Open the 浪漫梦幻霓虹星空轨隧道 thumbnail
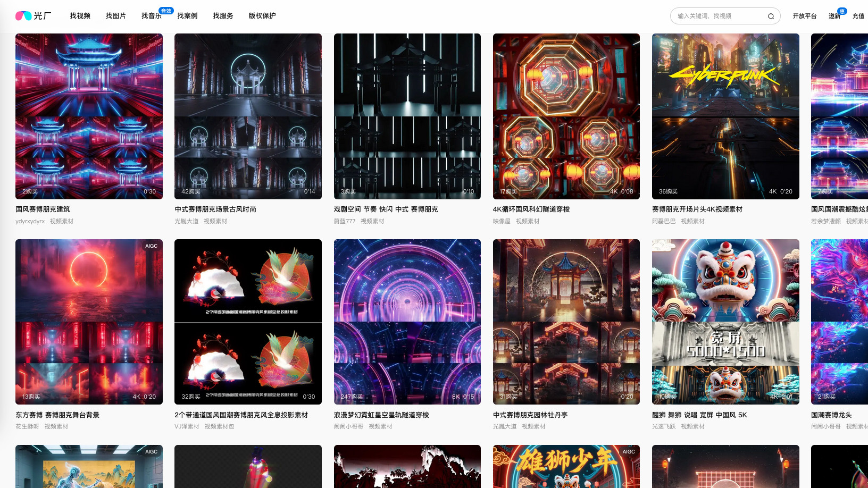868x488 pixels. tap(407, 322)
